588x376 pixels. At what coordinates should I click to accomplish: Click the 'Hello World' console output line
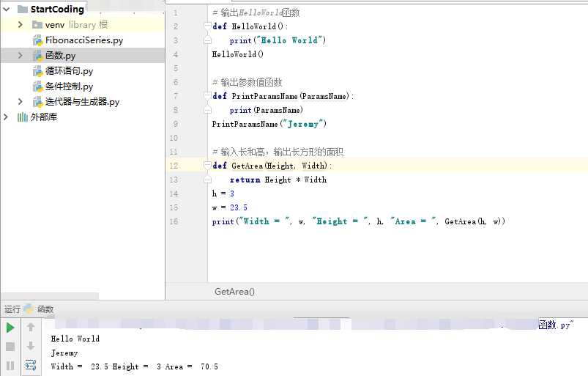(75, 339)
